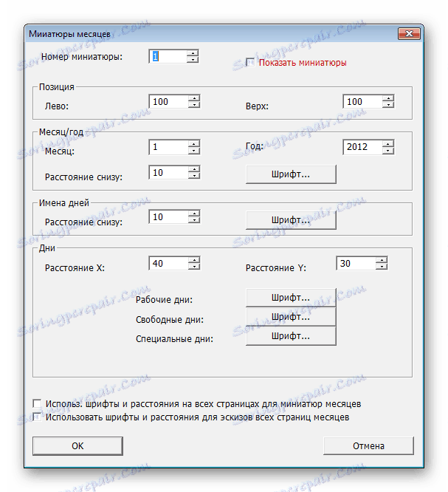Viewport: 448px width, 492px height.
Task: Decrease Расстояние снизу in Месяц/год group
Action: (194, 176)
